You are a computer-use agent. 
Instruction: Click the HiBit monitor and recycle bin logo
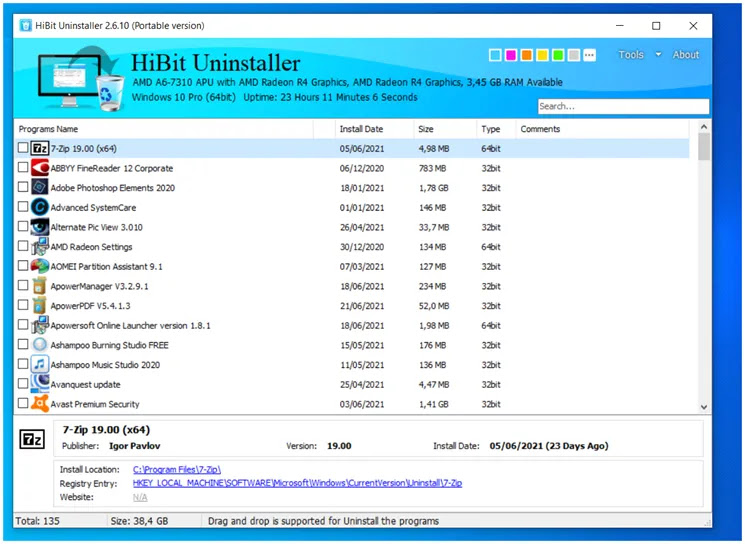(79, 78)
